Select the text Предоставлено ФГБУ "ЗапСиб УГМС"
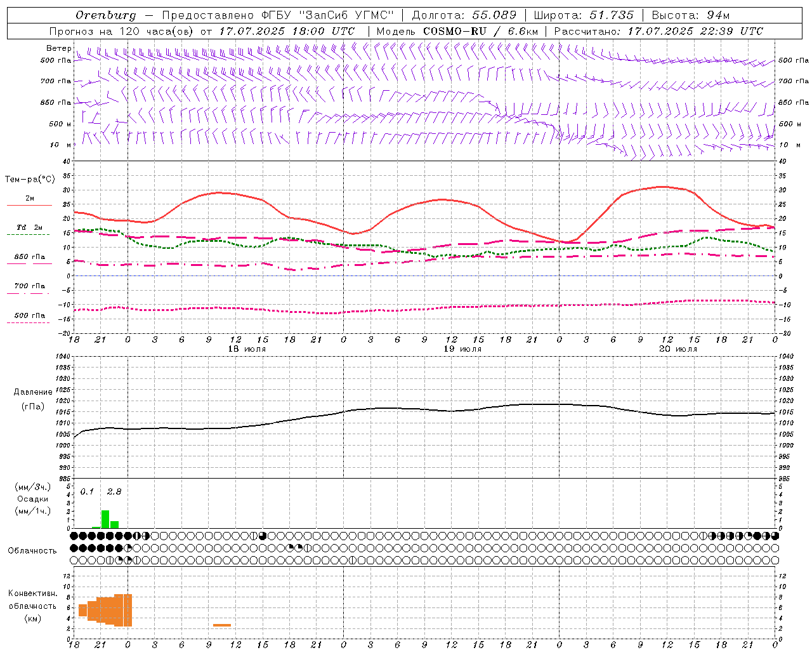The height and width of the screenshot is (650, 812). pos(278,15)
